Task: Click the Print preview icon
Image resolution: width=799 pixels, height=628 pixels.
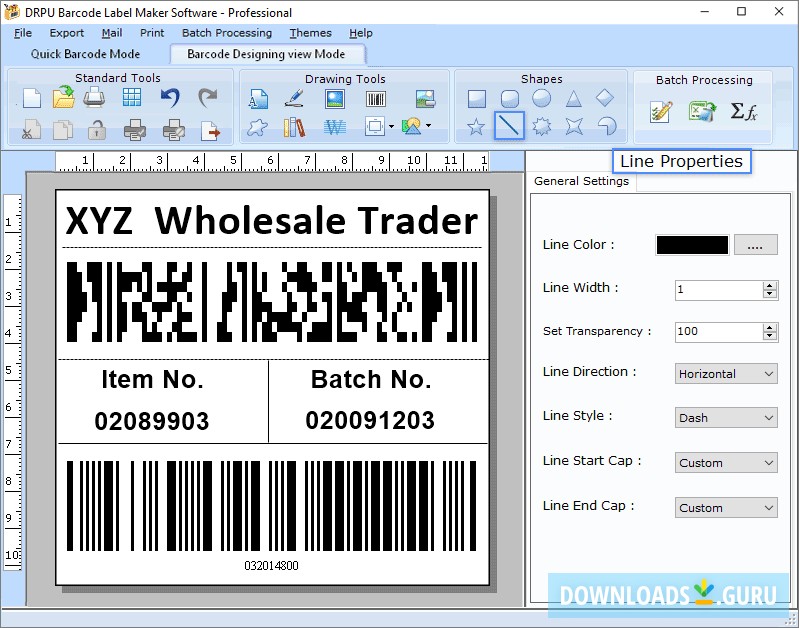Action: [173, 129]
